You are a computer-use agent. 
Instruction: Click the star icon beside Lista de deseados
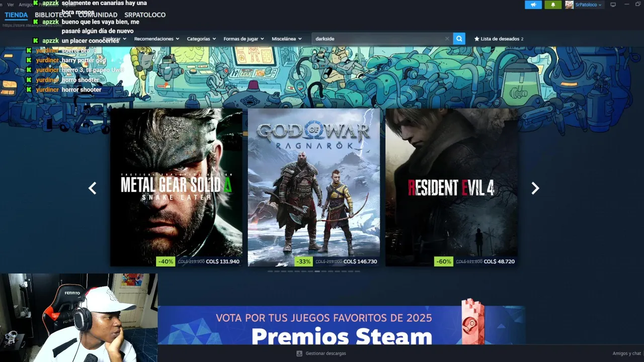tap(477, 39)
